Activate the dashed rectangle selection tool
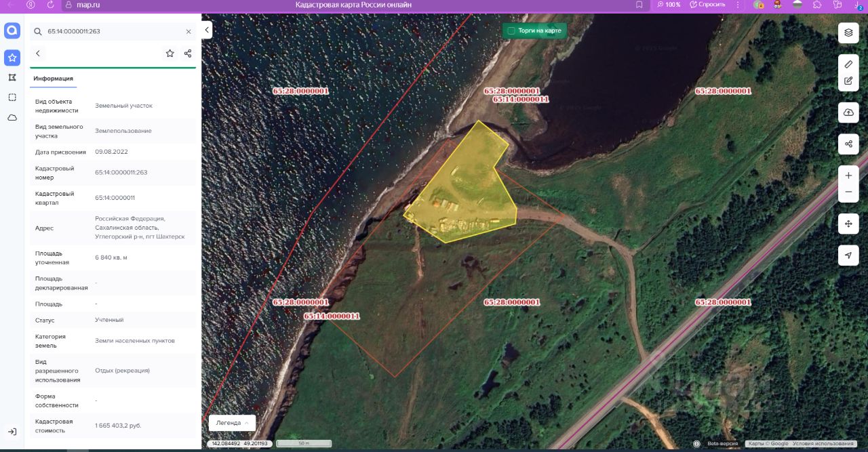This screenshot has height=452, width=868. tap(12, 98)
